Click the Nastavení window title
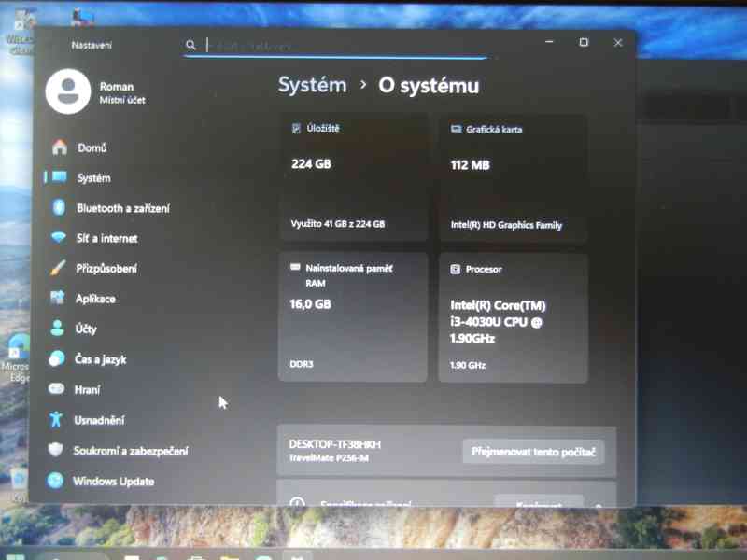Image resolution: width=747 pixels, height=560 pixels. (92, 45)
